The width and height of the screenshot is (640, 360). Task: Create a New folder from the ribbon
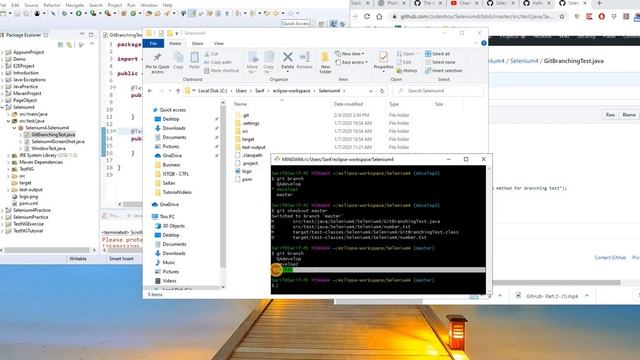point(325,62)
